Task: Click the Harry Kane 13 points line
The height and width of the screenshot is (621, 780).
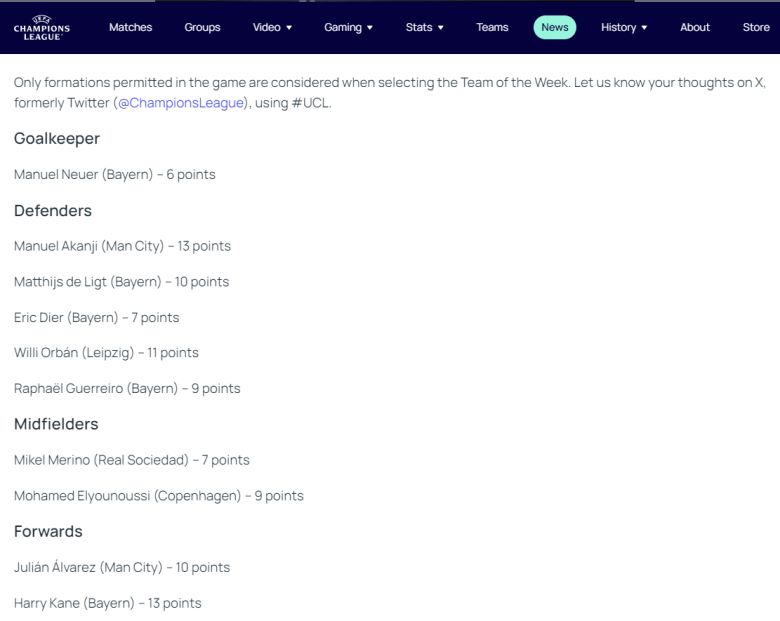Action: coord(107,603)
